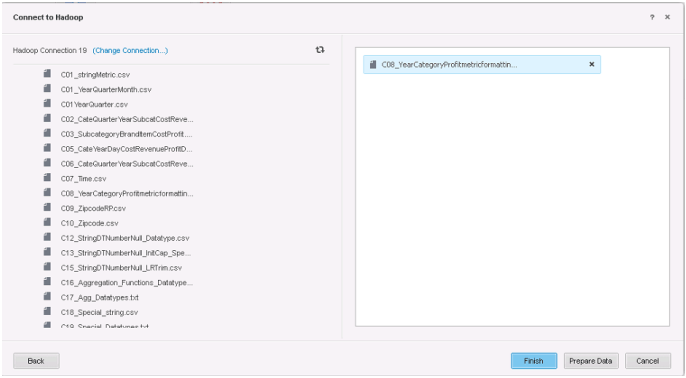Viewport: 686px width, 378px height.
Task: Select C10_Zipcode.csv file name
Action: [x=90, y=224]
